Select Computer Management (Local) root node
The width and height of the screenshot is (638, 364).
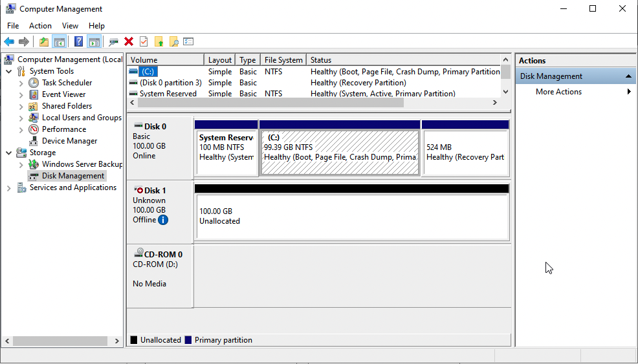[x=70, y=59]
